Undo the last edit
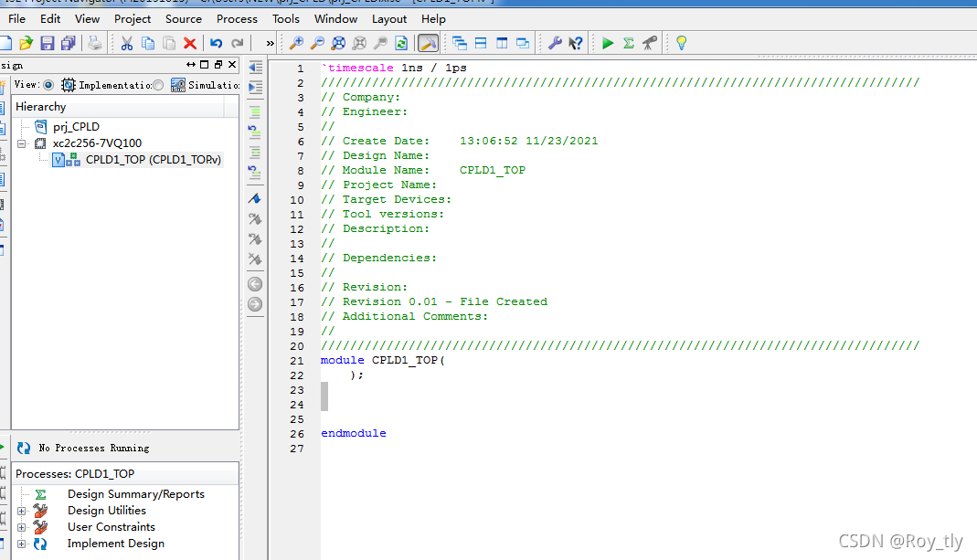The width and height of the screenshot is (977, 560). coord(217,43)
